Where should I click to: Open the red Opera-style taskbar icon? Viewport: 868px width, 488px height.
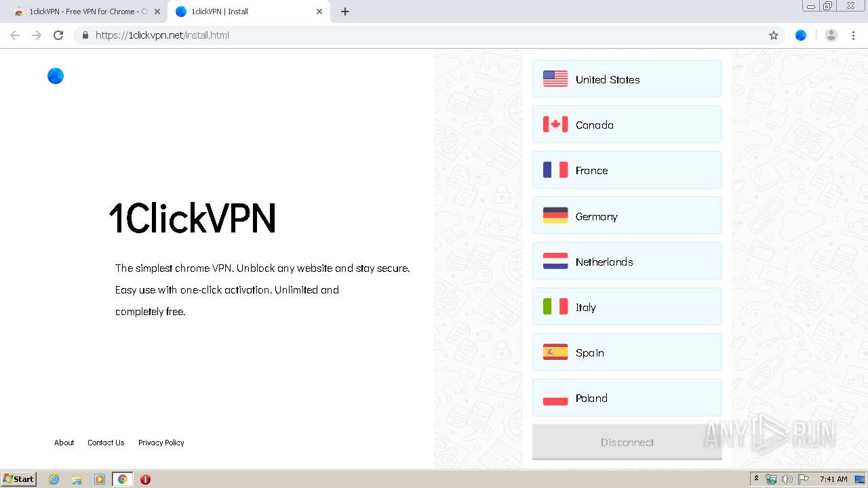[x=145, y=479]
